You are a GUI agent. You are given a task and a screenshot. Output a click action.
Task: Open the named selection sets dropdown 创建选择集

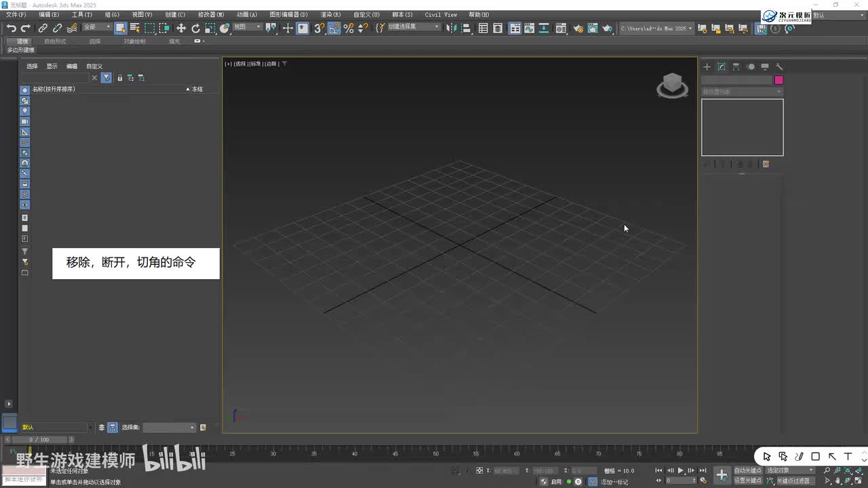click(413, 27)
